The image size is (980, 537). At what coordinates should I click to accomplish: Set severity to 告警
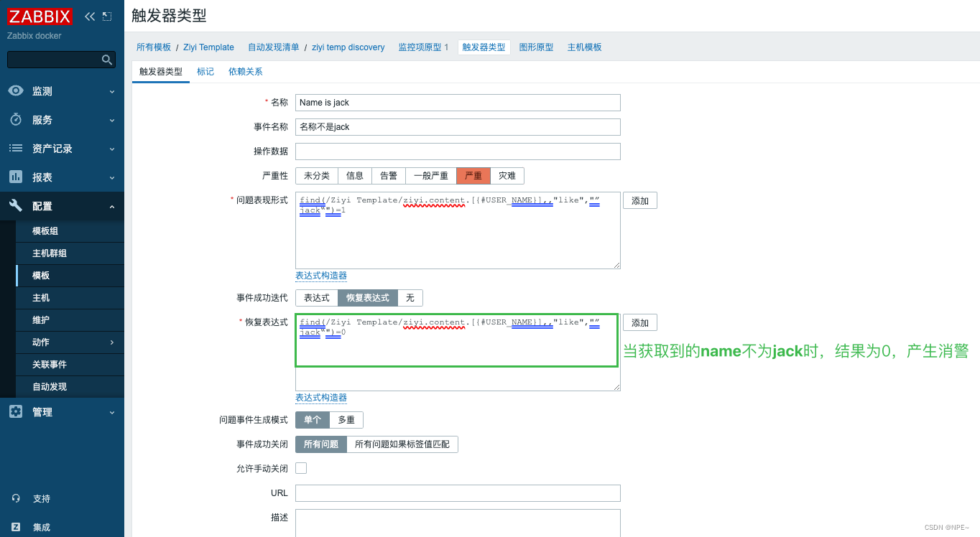389,176
